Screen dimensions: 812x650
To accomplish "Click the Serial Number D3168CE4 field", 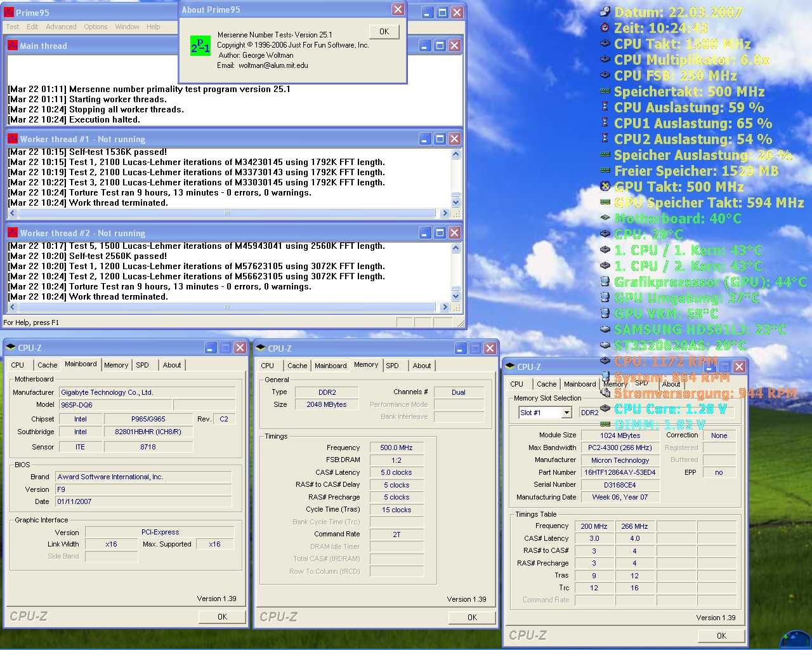I will pos(620,485).
